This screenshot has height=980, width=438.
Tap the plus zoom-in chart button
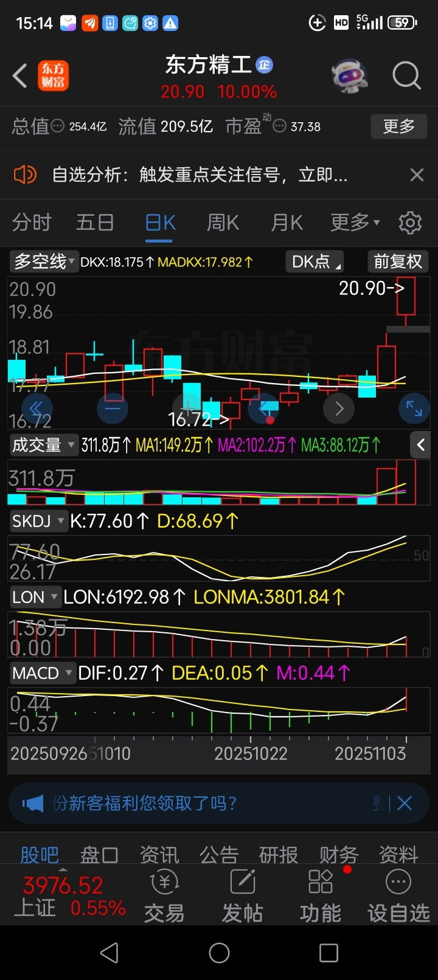coord(189,408)
